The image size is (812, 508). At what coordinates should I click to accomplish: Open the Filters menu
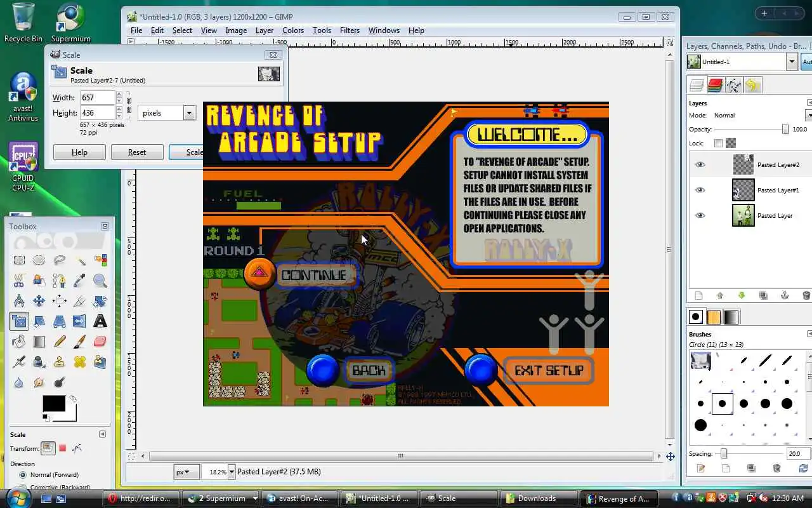click(350, 30)
